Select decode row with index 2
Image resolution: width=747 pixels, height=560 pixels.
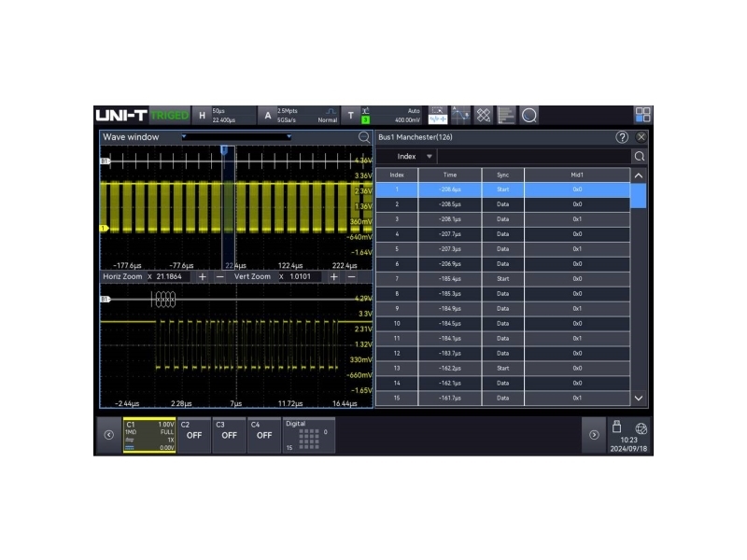503,204
